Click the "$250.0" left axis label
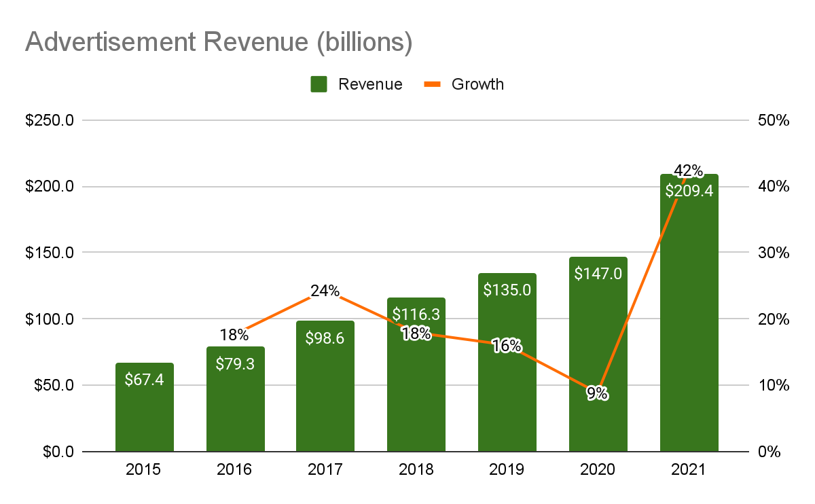Screen dimensions: 815x504 pos(49,120)
